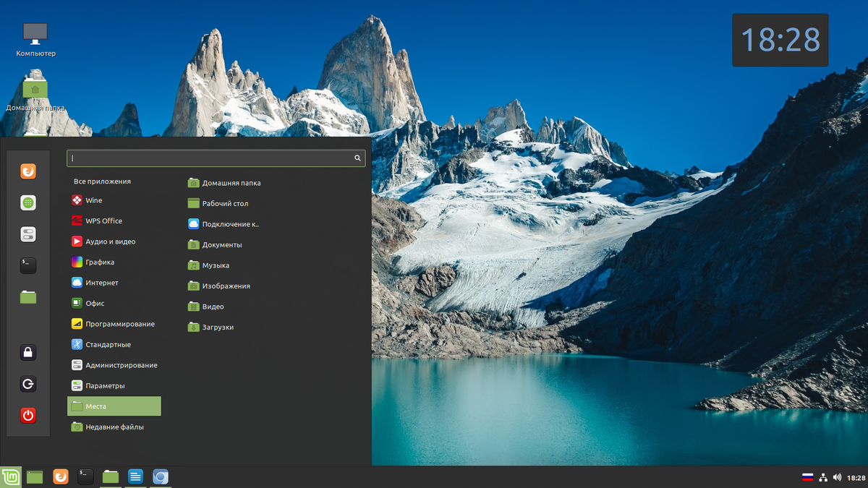The width and height of the screenshot is (868, 488).
Task: Click the 18:28 clock in the panel
Action: tap(856, 478)
